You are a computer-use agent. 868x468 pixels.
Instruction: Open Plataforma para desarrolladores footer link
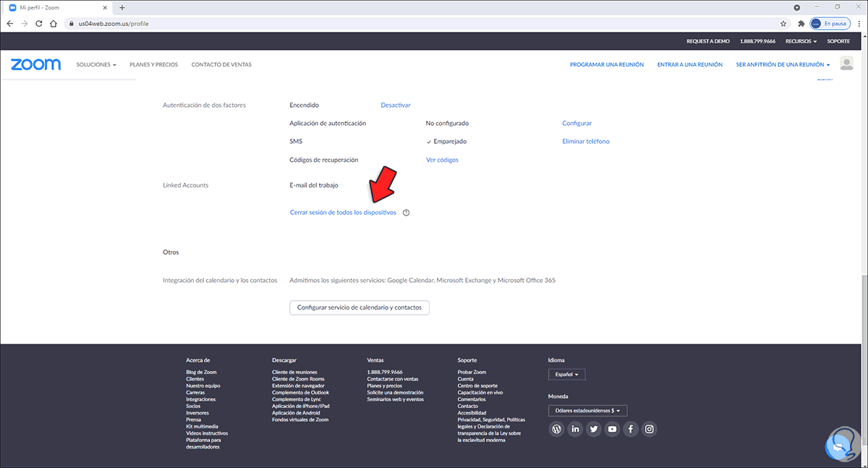[203, 443]
